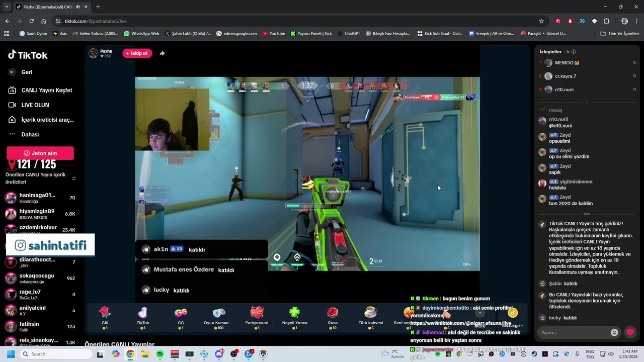Expand the Dahası more options
The width and height of the screenshot is (644, 362).
click(24, 134)
